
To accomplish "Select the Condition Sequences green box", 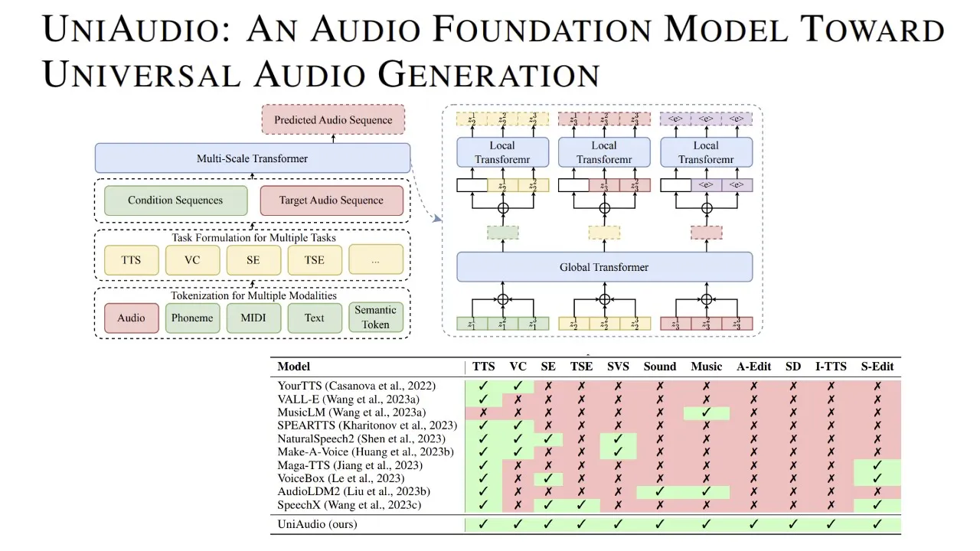I will (175, 201).
